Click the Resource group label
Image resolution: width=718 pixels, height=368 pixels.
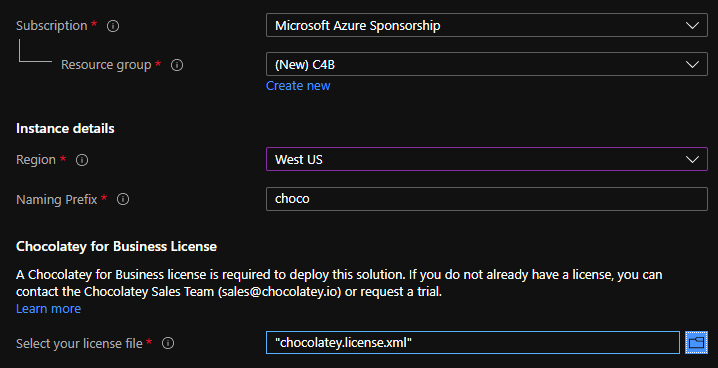click(106, 65)
